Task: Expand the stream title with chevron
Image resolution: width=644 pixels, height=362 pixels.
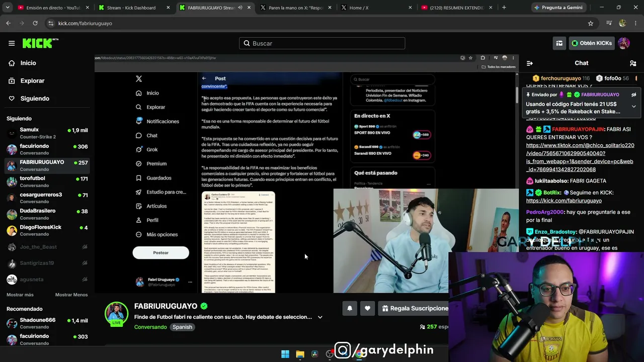Action: point(320,317)
